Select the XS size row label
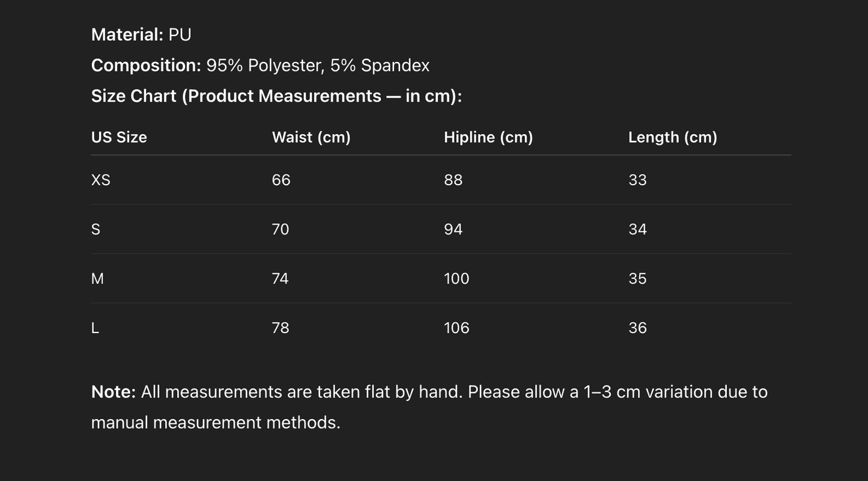The height and width of the screenshot is (481, 868). [101, 180]
